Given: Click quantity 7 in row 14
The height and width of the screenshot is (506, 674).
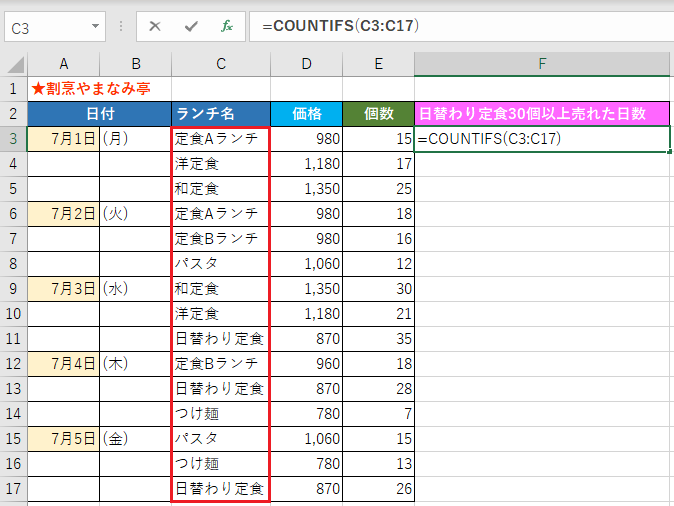Looking at the screenshot, I should pos(378,414).
